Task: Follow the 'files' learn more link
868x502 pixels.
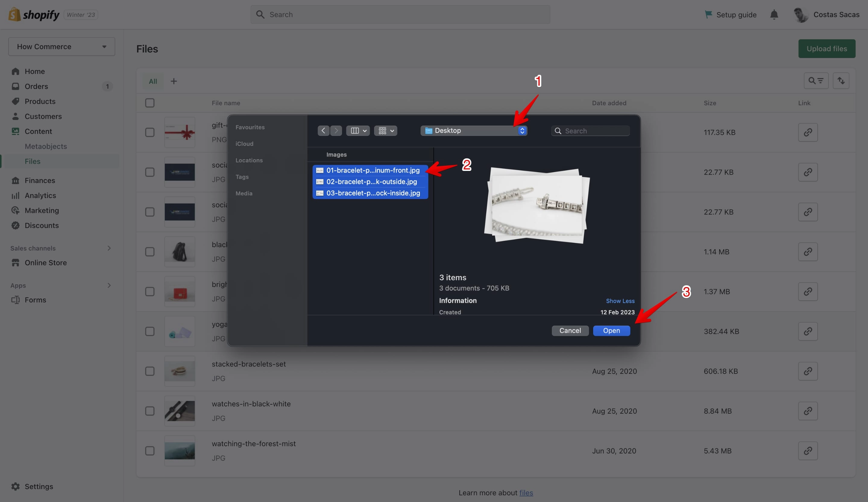Action: (x=526, y=493)
